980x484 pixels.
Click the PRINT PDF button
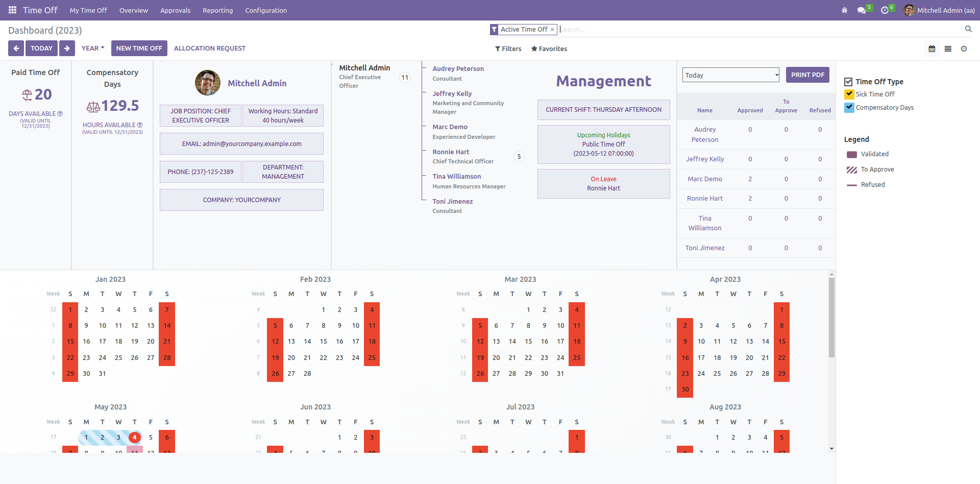tap(807, 75)
